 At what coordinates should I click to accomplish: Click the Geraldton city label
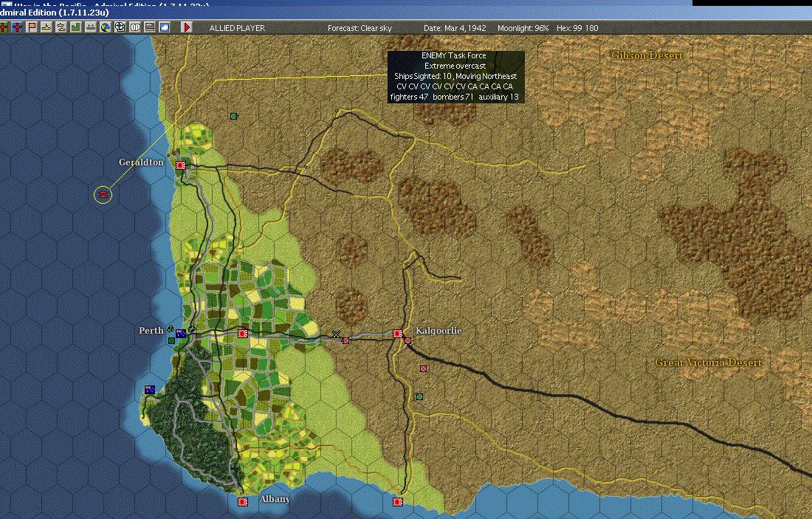click(141, 162)
